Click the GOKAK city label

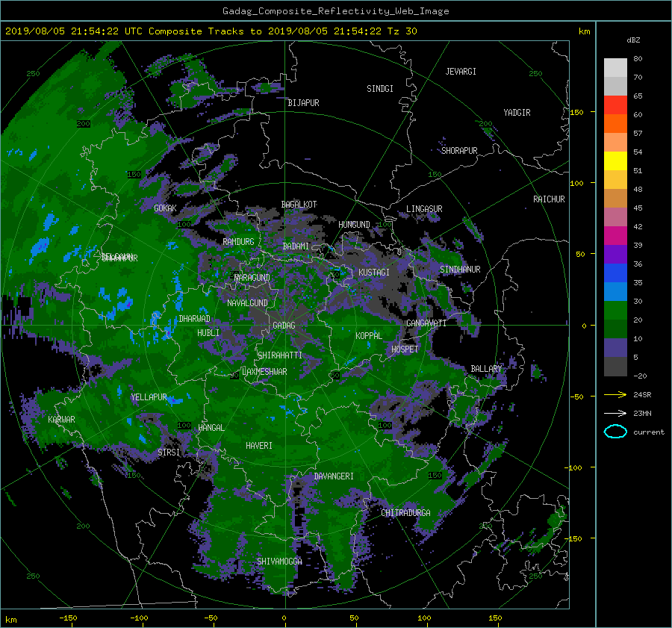166,208
